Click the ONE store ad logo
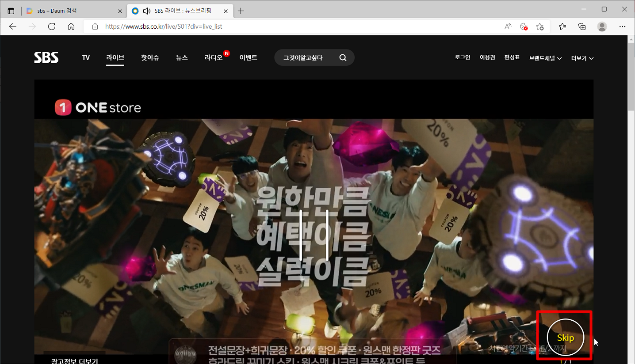635x364 pixels. [x=98, y=107]
